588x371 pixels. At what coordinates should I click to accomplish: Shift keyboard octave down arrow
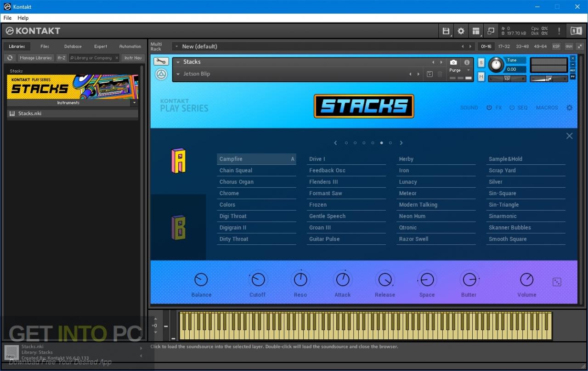click(x=155, y=332)
